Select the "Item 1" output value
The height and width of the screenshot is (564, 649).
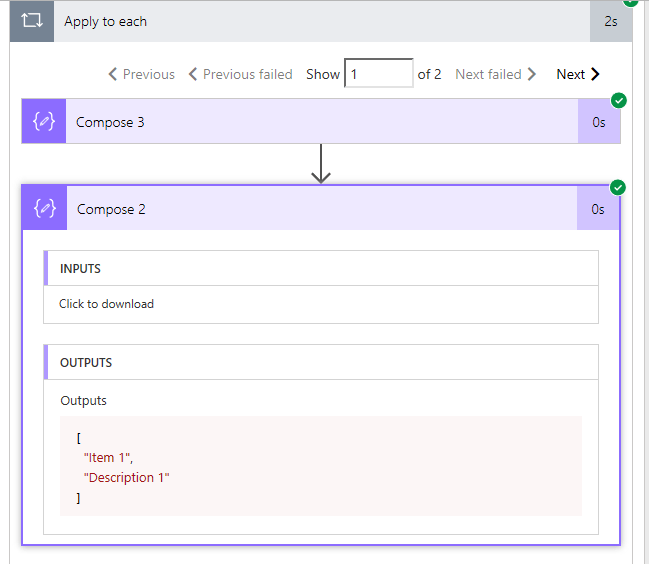click(x=108, y=458)
